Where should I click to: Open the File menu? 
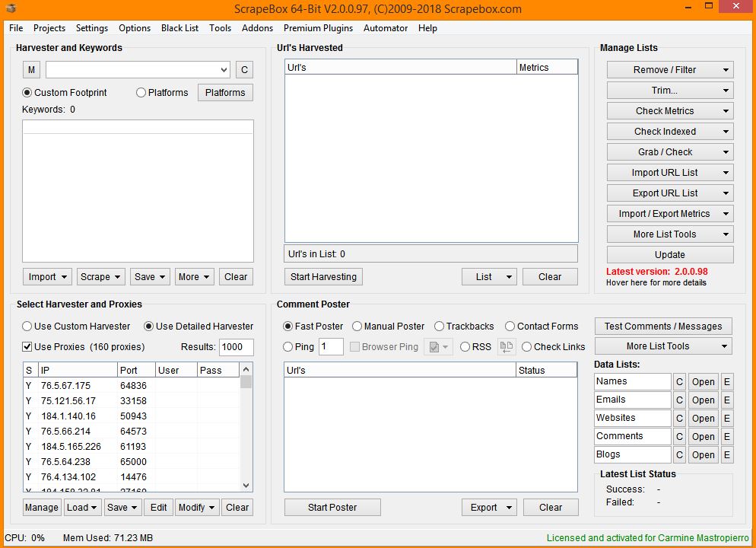(x=16, y=28)
